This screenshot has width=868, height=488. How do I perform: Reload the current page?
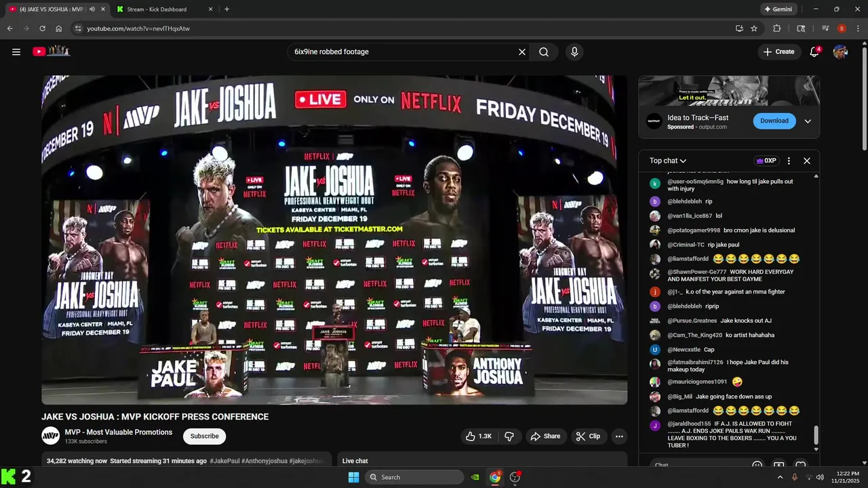pyautogui.click(x=42, y=28)
